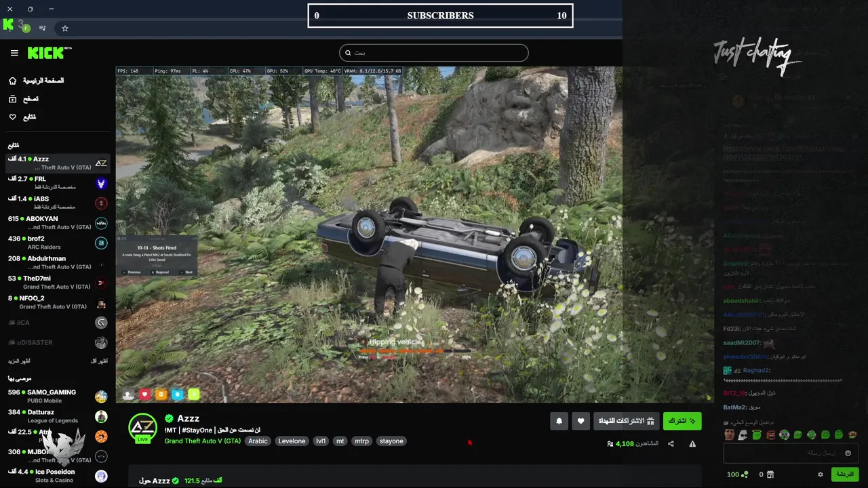Viewport: 868px width, 488px height.
Task: Select the stayone tag
Action: point(391,441)
